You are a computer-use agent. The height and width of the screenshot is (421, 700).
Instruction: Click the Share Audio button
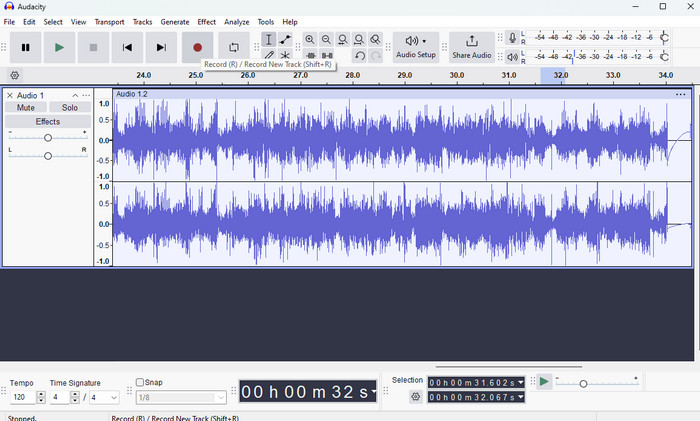[472, 47]
